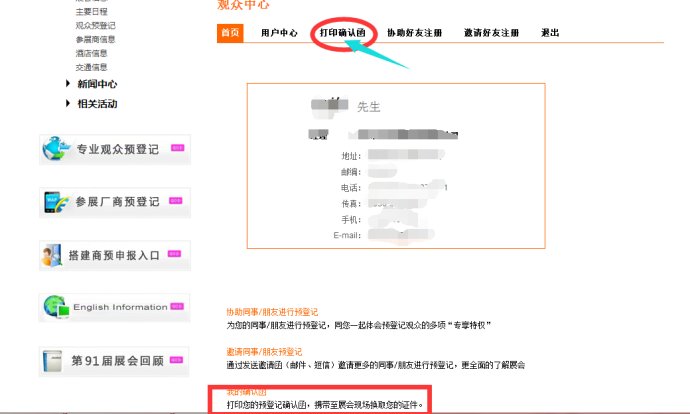Click the pink badge on 专业观众预登记 banner
The width and height of the screenshot is (690, 414).
178,148
